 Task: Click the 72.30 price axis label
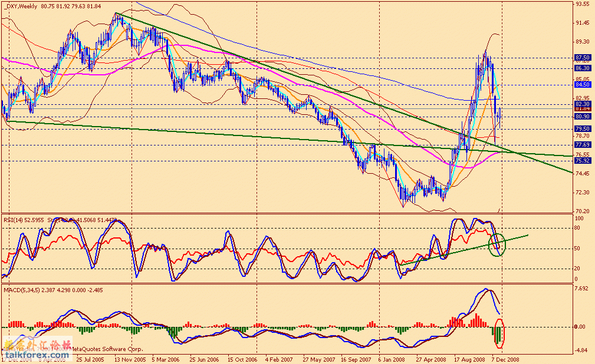(x=583, y=192)
